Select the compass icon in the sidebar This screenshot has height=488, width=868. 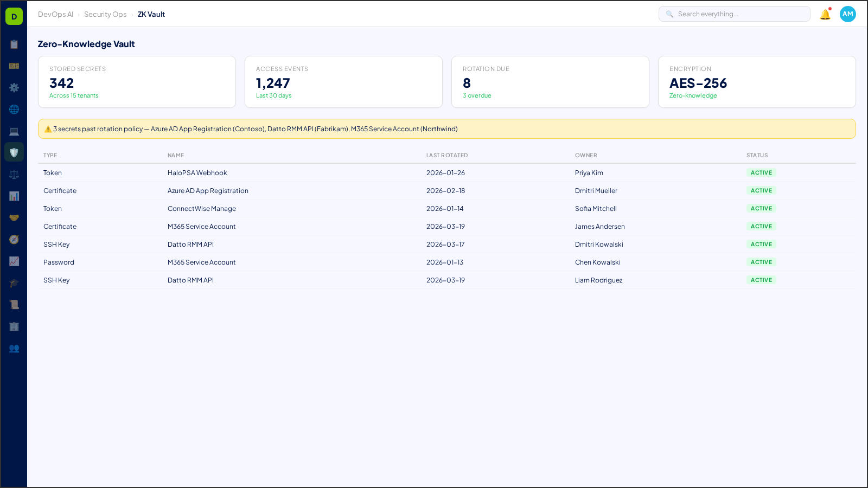click(x=14, y=239)
